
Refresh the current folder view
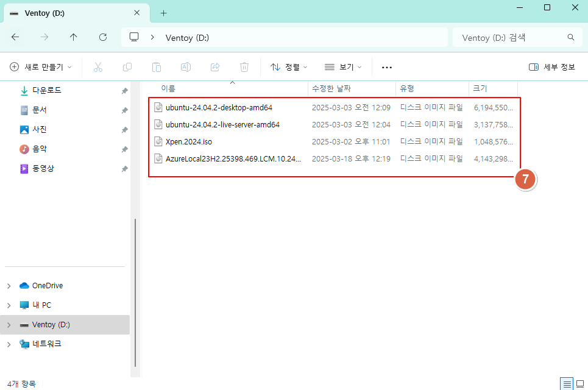pyautogui.click(x=103, y=37)
